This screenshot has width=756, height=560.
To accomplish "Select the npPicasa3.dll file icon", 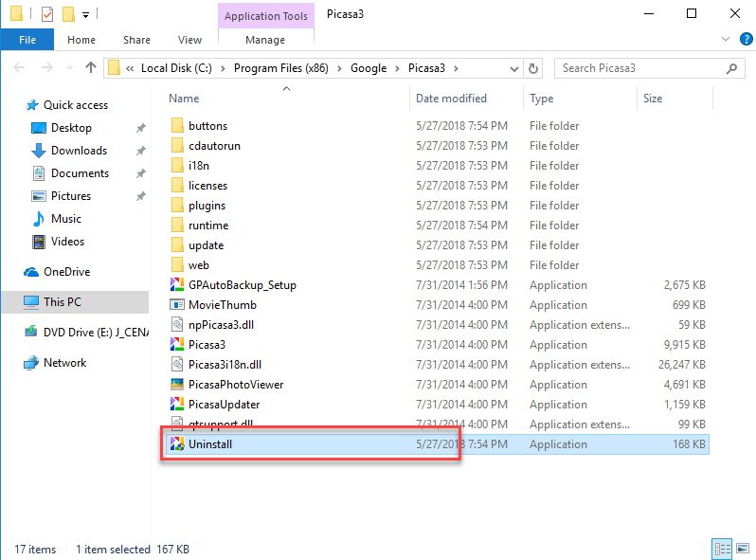I will point(177,325).
